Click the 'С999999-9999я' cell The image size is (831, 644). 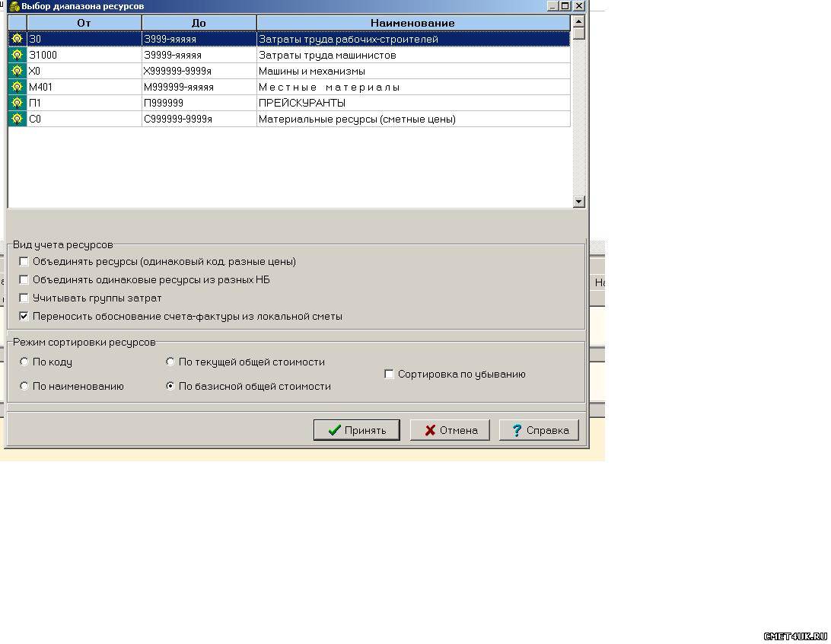[x=199, y=119]
